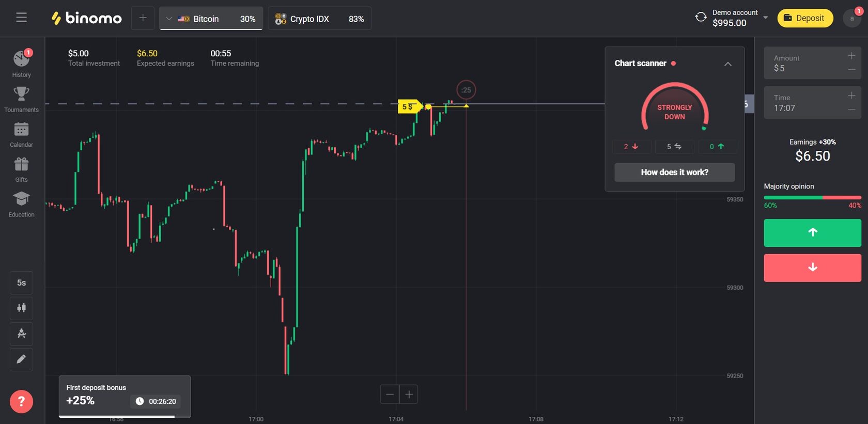Image resolution: width=868 pixels, height=424 pixels.
Task: Click the 17:04 time axis label
Action: tap(396, 419)
